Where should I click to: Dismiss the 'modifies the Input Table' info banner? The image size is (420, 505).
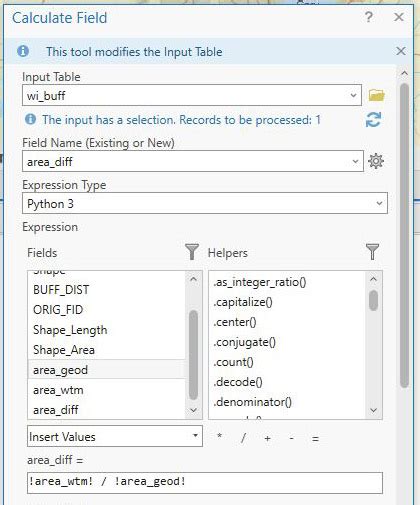[401, 51]
